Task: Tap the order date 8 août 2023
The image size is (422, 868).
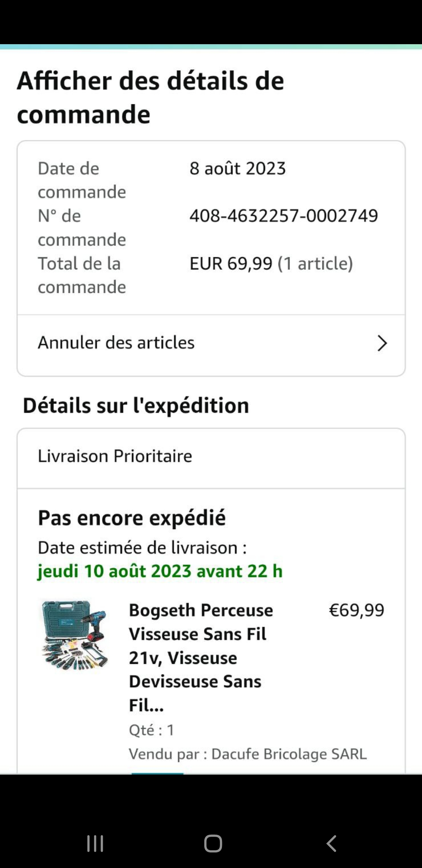Action: [238, 169]
